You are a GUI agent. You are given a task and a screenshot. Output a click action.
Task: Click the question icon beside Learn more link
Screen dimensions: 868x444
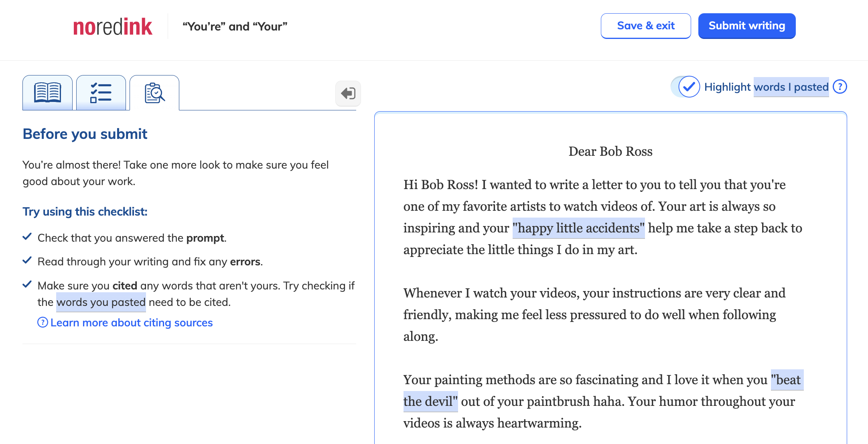(x=43, y=322)
